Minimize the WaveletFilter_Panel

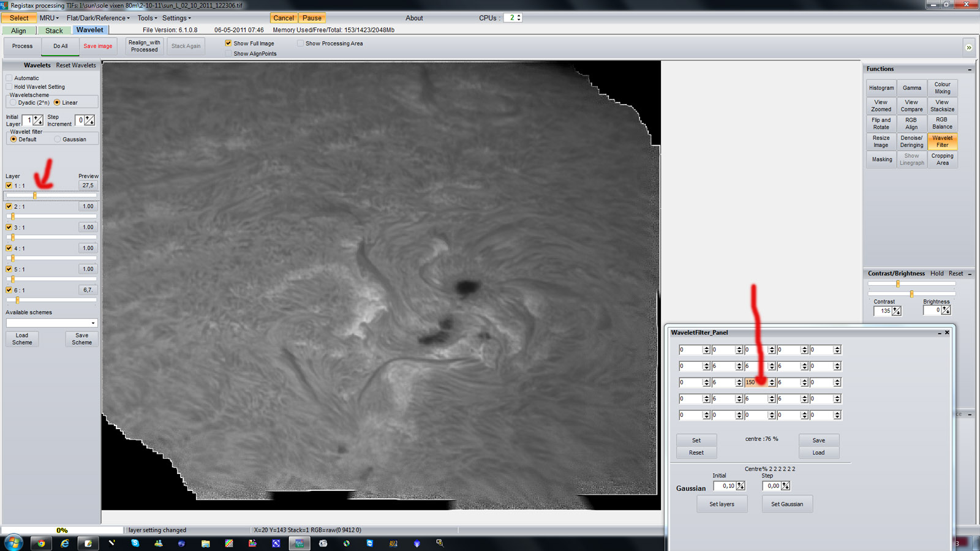point(940,333)
